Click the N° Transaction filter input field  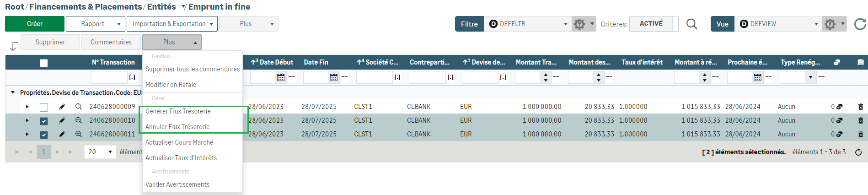[x=109, y=77]
